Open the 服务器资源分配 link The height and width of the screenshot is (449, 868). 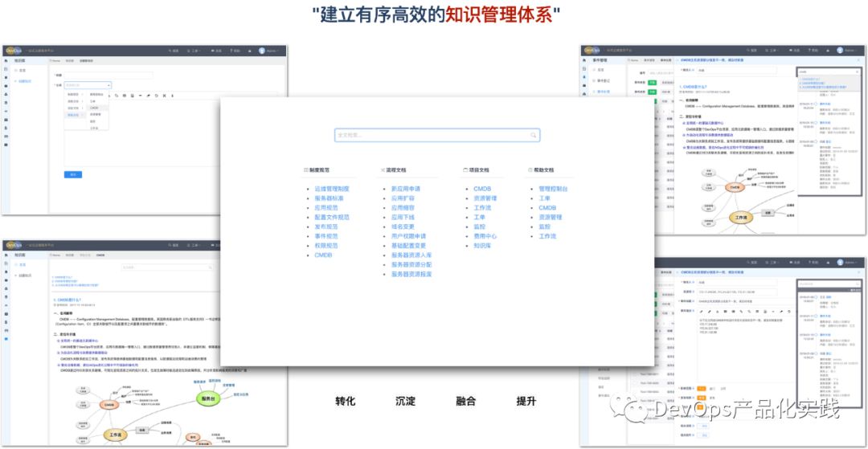tap(411, 264)
